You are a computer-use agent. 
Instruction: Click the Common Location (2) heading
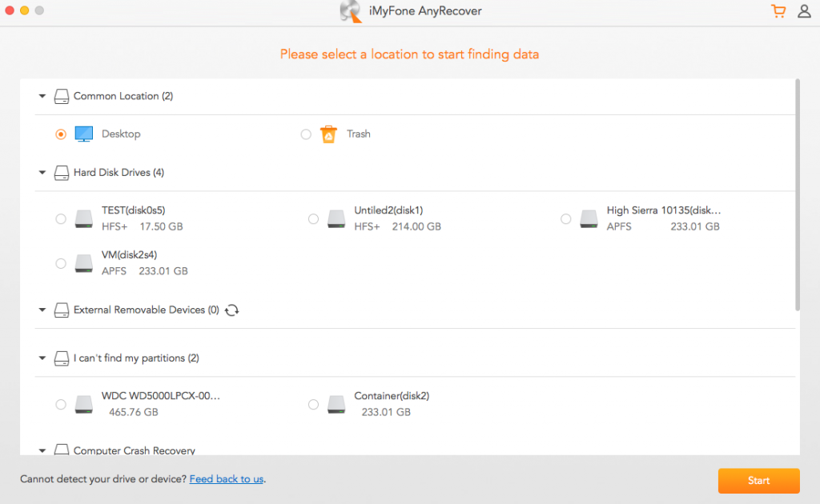[123, 96]
